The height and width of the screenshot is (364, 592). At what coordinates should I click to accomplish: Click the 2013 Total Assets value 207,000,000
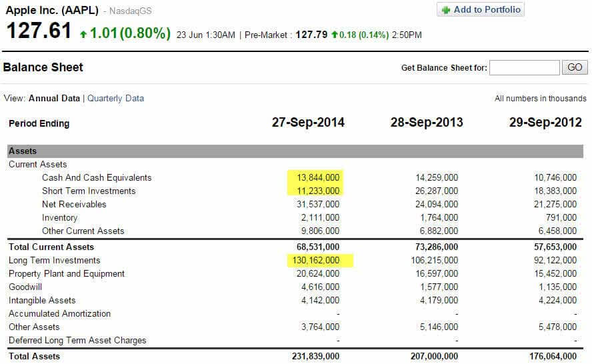434,357
